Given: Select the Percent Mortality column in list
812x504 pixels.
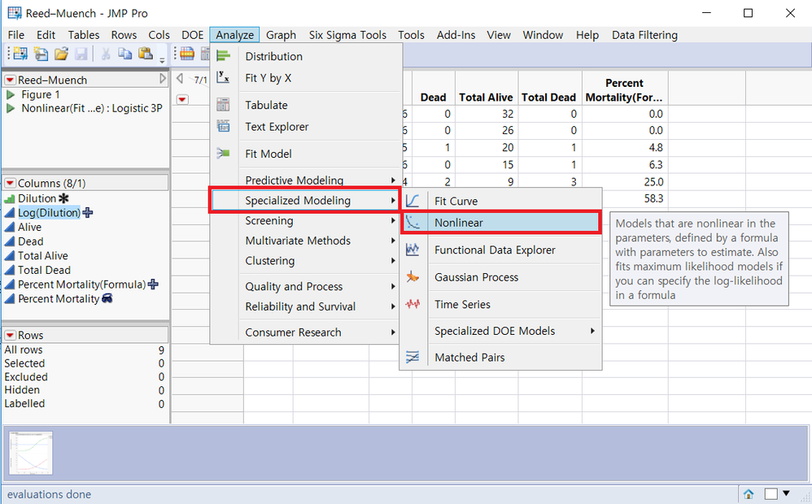Looking at the screenshot, I should [59, 298].
